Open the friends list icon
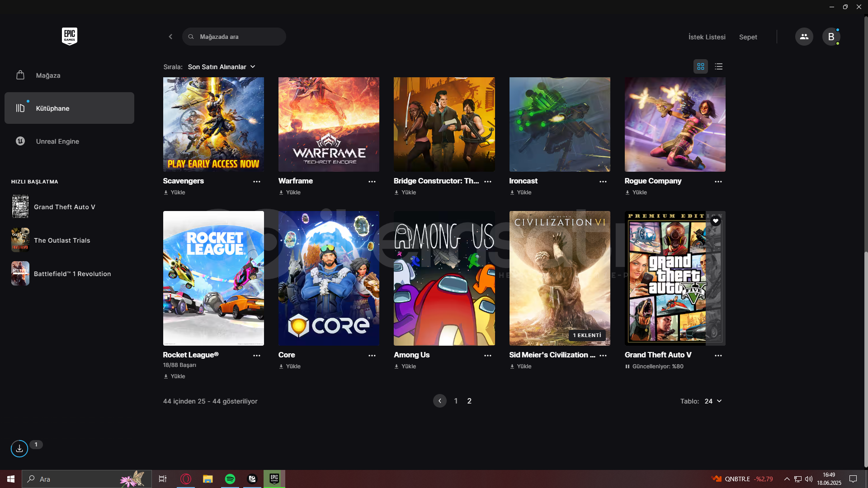This screenshot has height=488, width=868. pyautogui.click(x=804, y=37)
